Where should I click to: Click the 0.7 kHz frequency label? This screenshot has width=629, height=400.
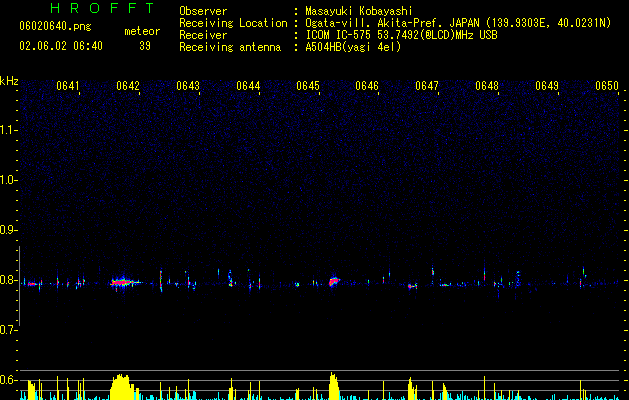click(8, 330)
